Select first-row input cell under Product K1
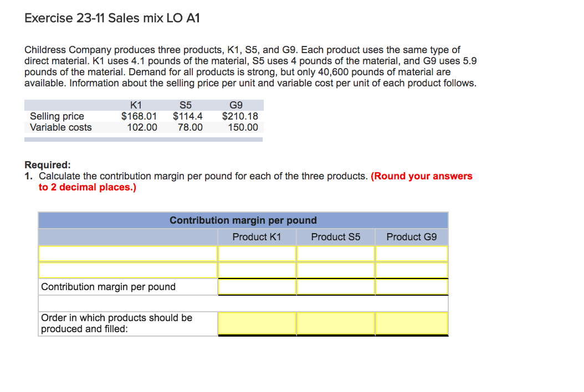This screenshot has width=584, height=392. click(257, 254)
